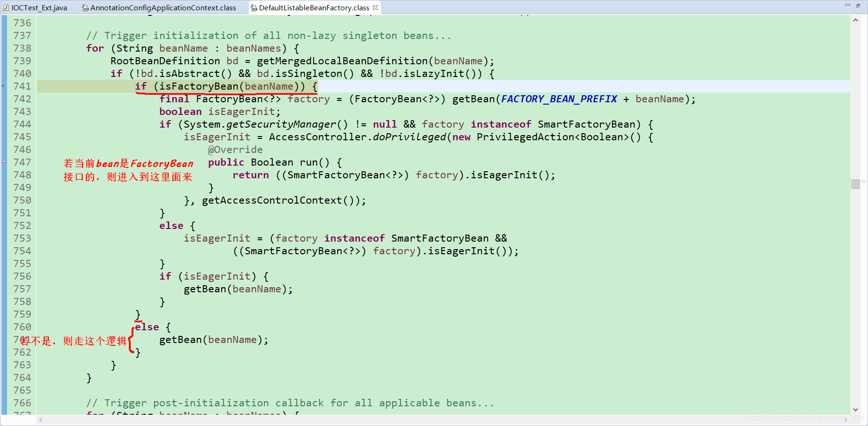Click 'boolean isEagerInit' declaration on line 743
This screenshot has height=426, width=868.
tap(220, 112)
